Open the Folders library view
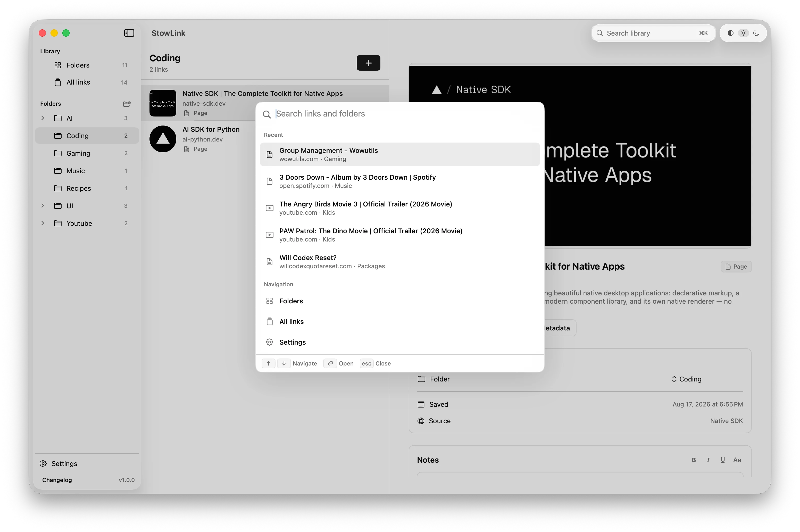 (87, 65)
